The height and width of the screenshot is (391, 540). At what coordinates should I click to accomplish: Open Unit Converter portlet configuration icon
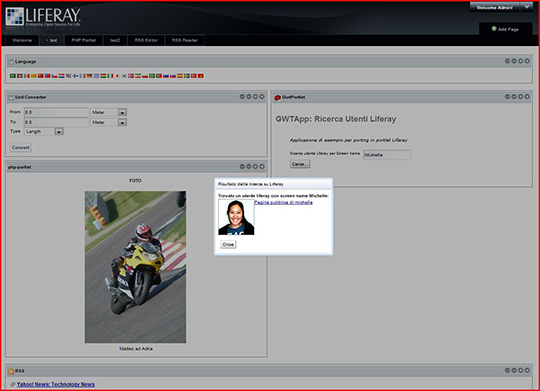pos(242,96)
